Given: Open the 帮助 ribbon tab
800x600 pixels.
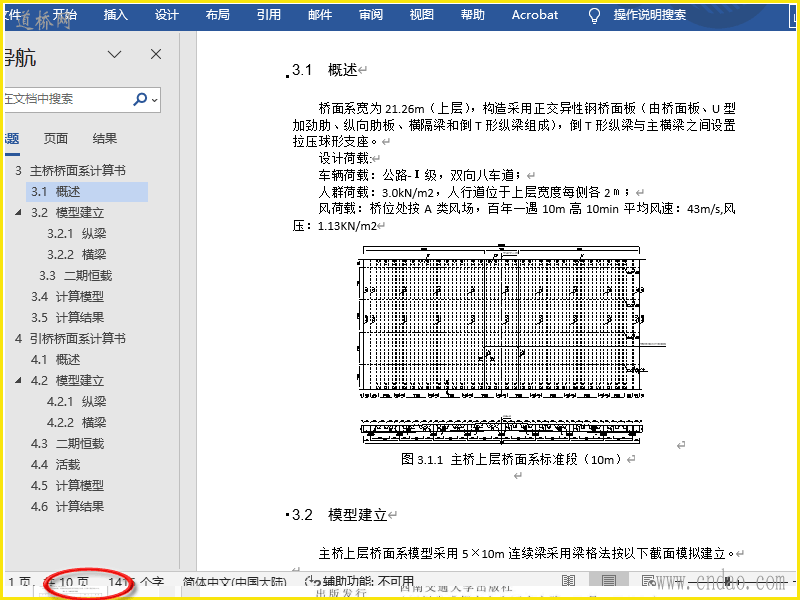Looking at the screenshot, I should coord(472,15).
